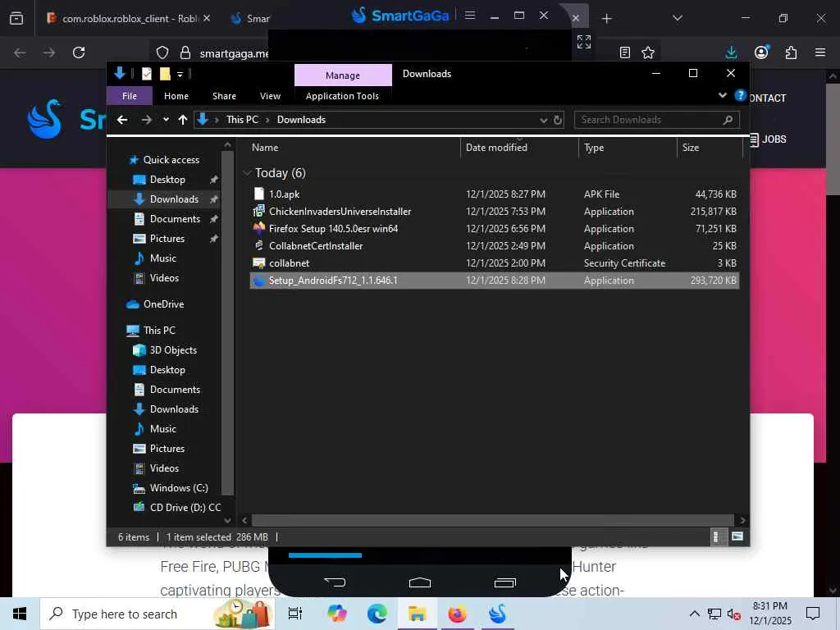Select Setup_AndroidFs712_1.1.646.1 file
Image resolution: width=840 pixels, height=630 pixels.
(495, 281)
